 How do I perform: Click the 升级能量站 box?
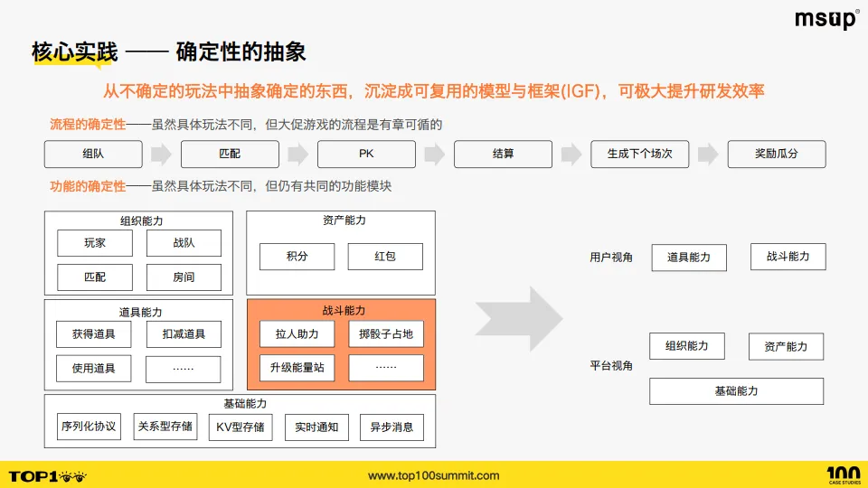297,368
